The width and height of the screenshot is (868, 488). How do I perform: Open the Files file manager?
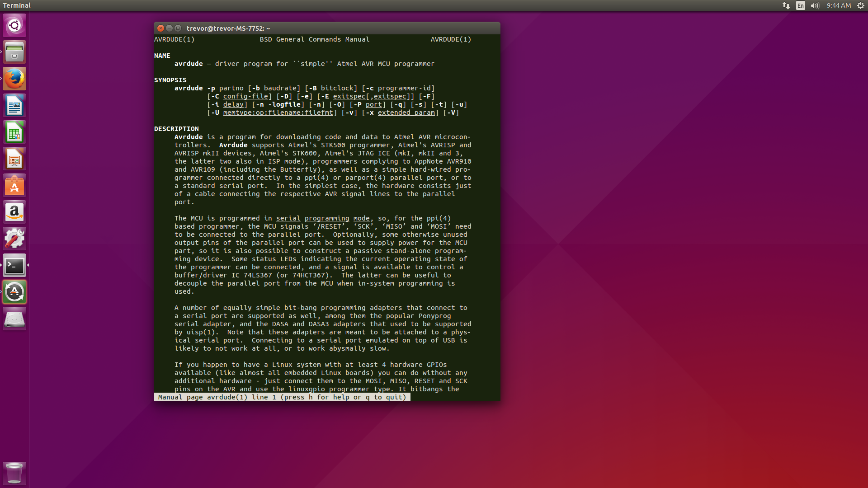pyautogui.click(x=14, y=52)
